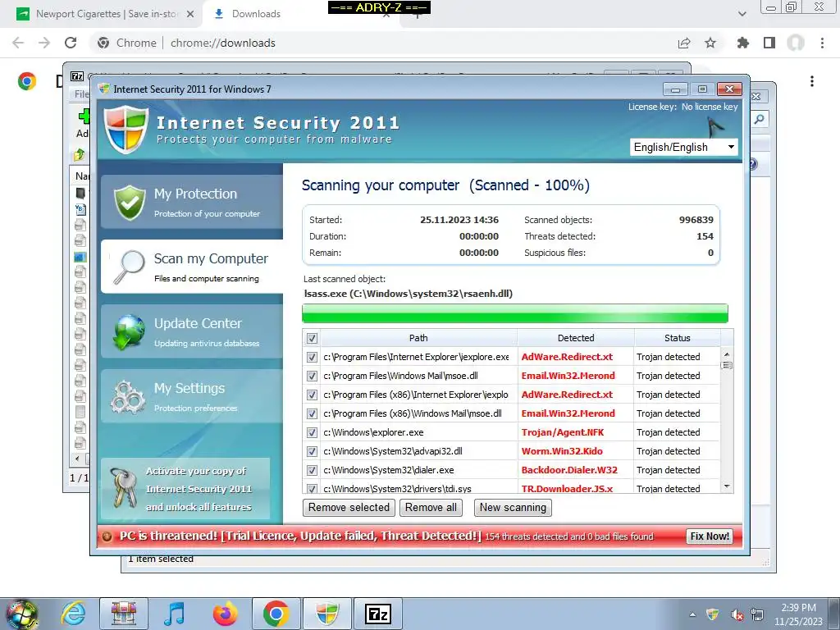
Task: Uncheck tdi.sys row checkbox
Action: (x=312, y=488)
